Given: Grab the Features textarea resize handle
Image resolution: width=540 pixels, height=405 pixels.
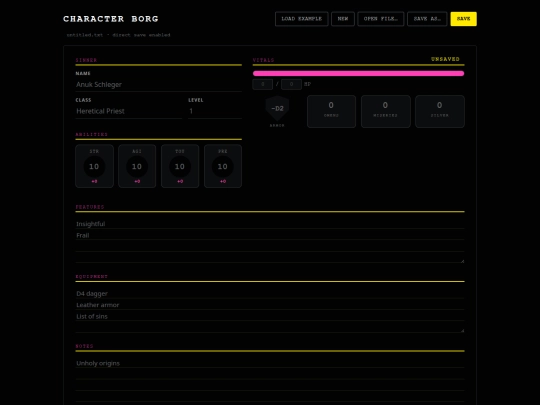Looking at the screenshot, I should (x=462, y=261).
